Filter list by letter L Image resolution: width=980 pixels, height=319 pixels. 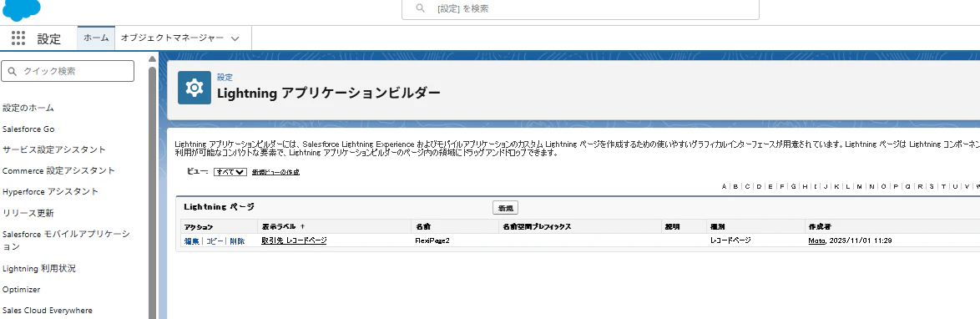pos(848,186)
